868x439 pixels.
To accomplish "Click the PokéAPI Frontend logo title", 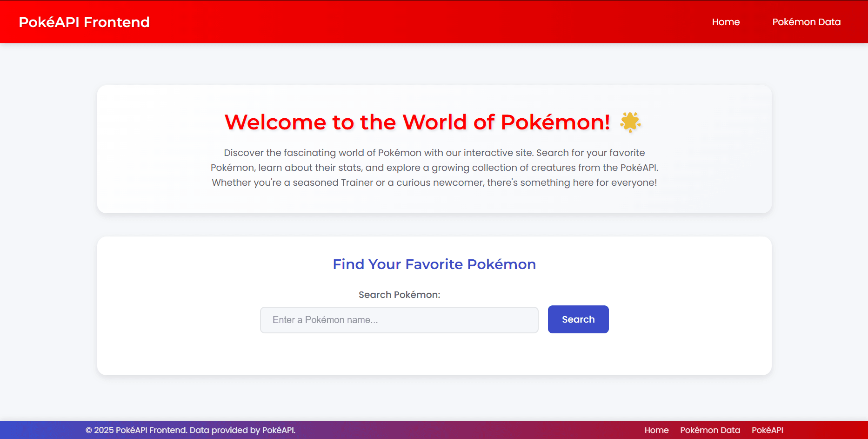I will pyautogui.click(x=84, y=22).
